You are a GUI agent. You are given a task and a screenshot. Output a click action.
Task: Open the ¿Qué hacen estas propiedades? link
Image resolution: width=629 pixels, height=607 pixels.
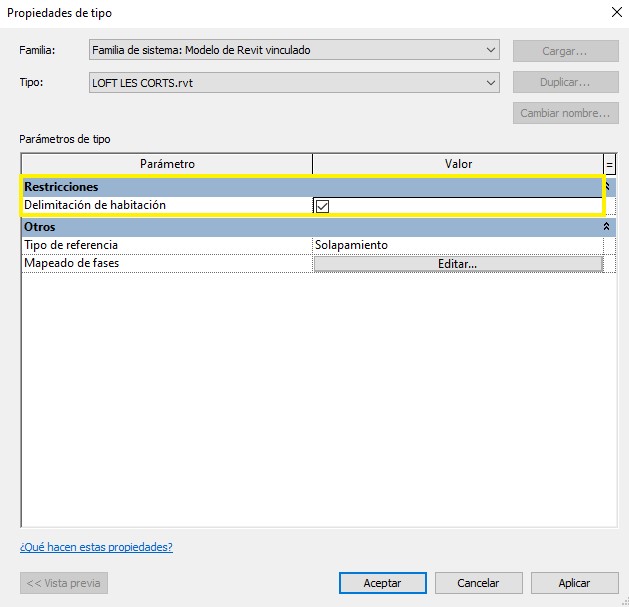pyautogui.click(x=96, y=547)
